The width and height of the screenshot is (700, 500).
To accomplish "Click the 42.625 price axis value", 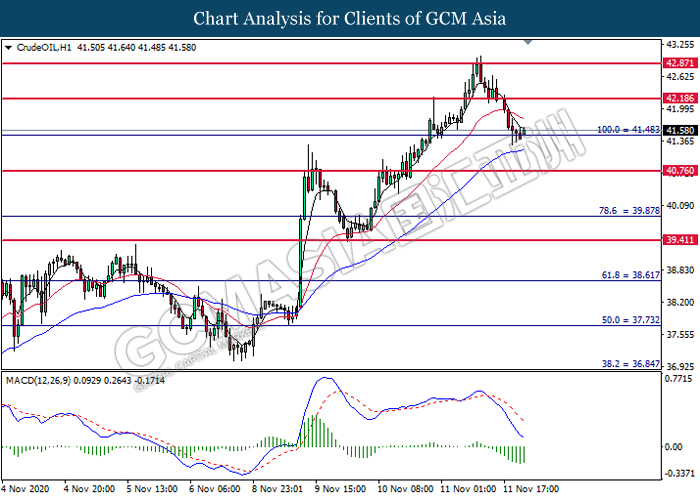I will (x=680, y=77).
